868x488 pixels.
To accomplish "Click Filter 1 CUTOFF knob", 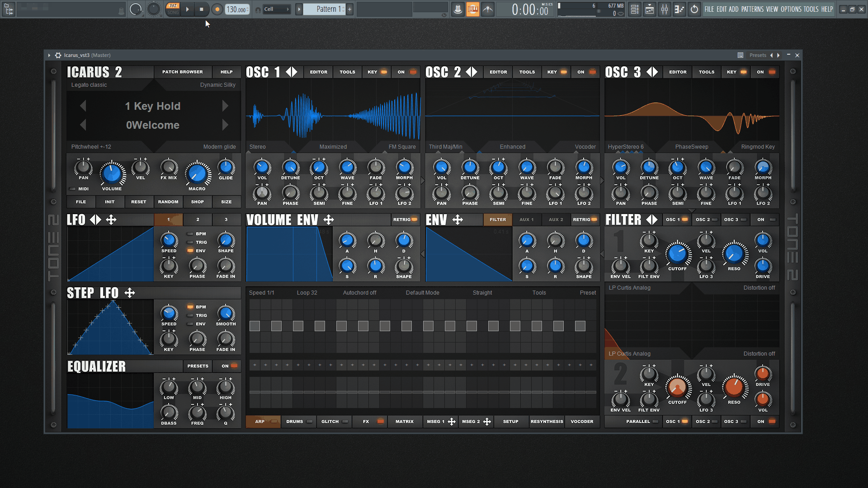I will click(x=677, y=253).
